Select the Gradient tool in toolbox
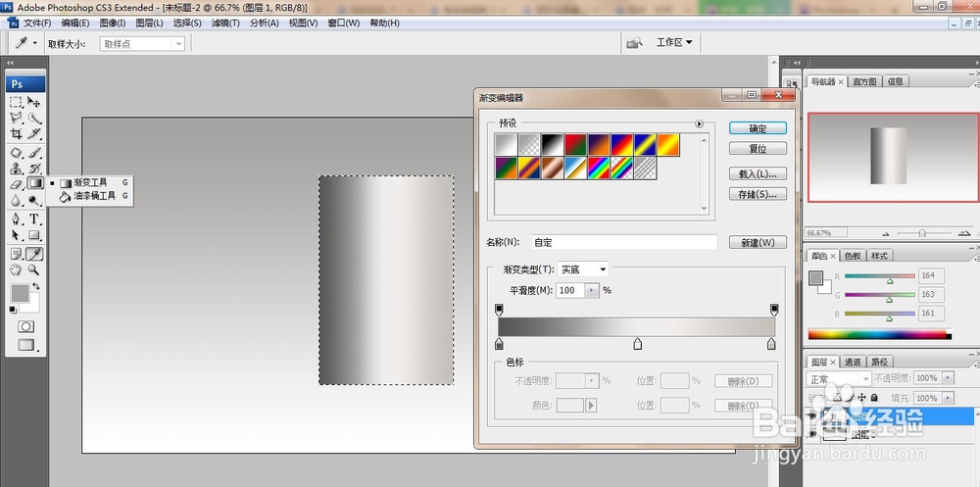The height and width of the screenshot is (487, 980). pyautogui.click(x=34, y=184)
